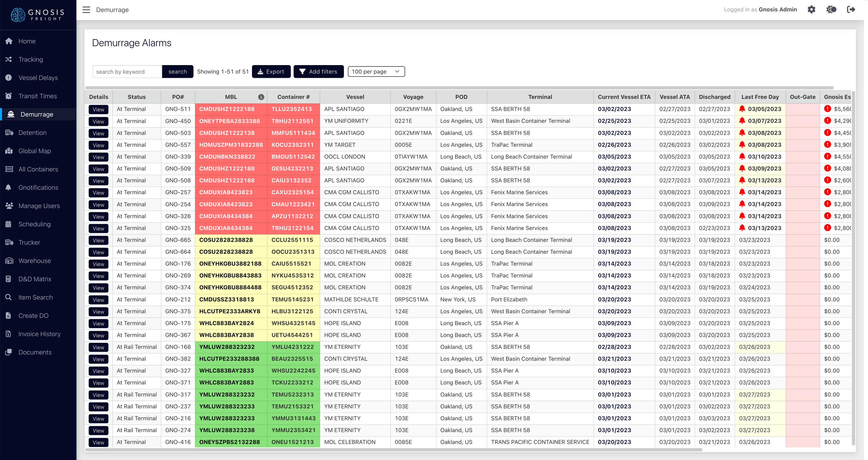
Task: Open the 100 per page dropdown
Action: [x=376, y=71]
